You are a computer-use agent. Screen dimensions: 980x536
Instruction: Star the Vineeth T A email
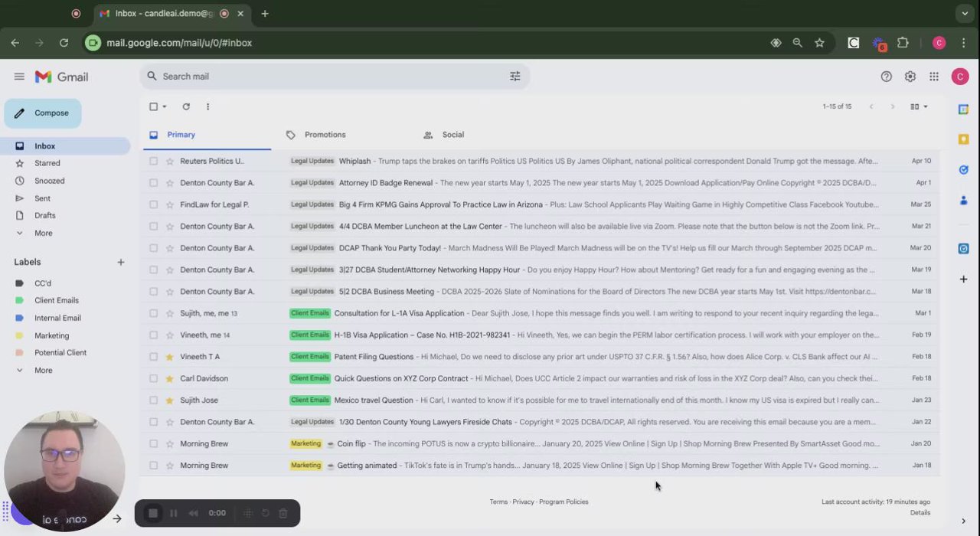coord(169,357)
